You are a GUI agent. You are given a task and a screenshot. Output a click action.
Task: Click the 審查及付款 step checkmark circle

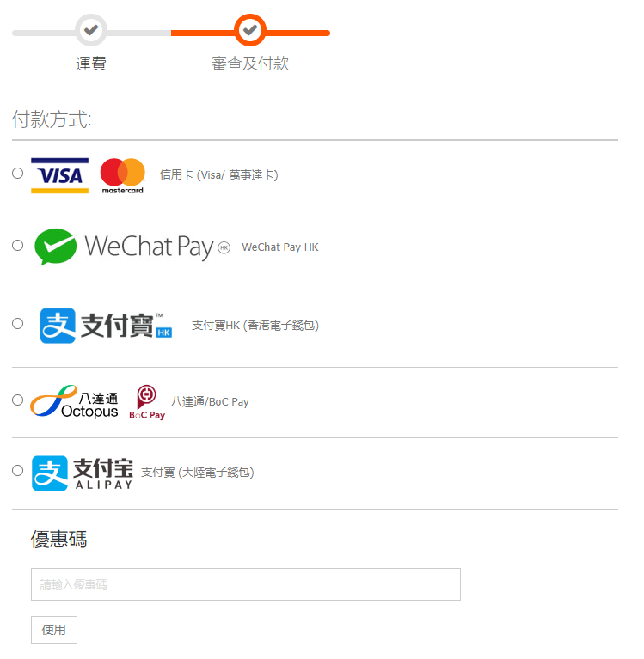pos(250,30)
